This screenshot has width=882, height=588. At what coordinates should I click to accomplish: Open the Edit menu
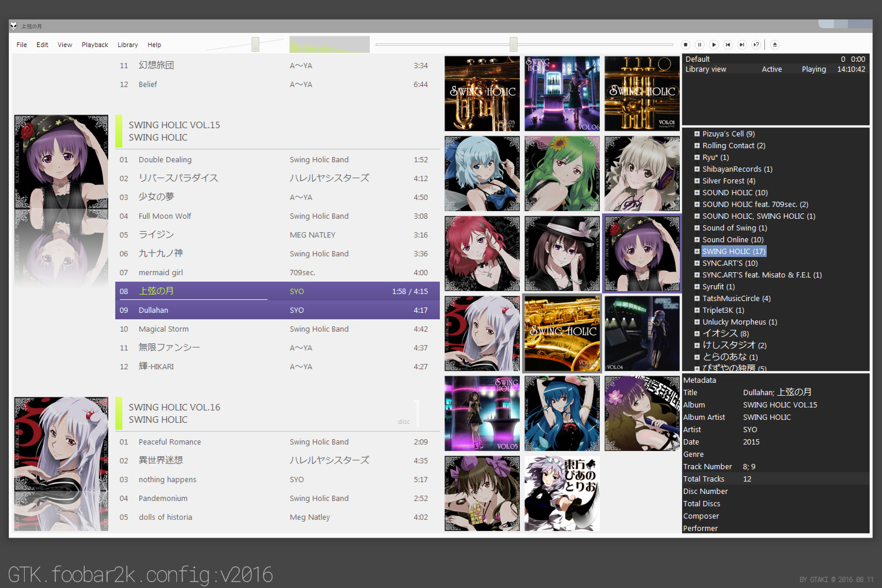pos(42,45)
